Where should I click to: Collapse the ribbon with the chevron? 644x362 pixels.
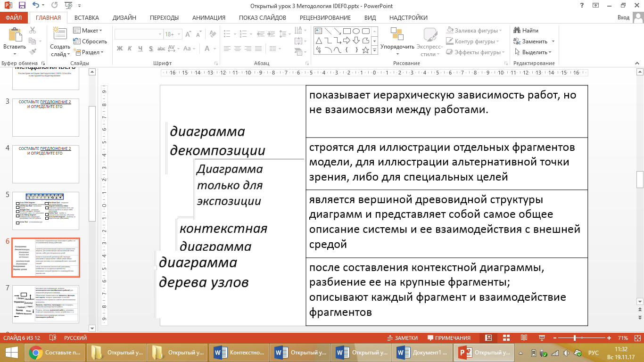(x=637, y=63)
